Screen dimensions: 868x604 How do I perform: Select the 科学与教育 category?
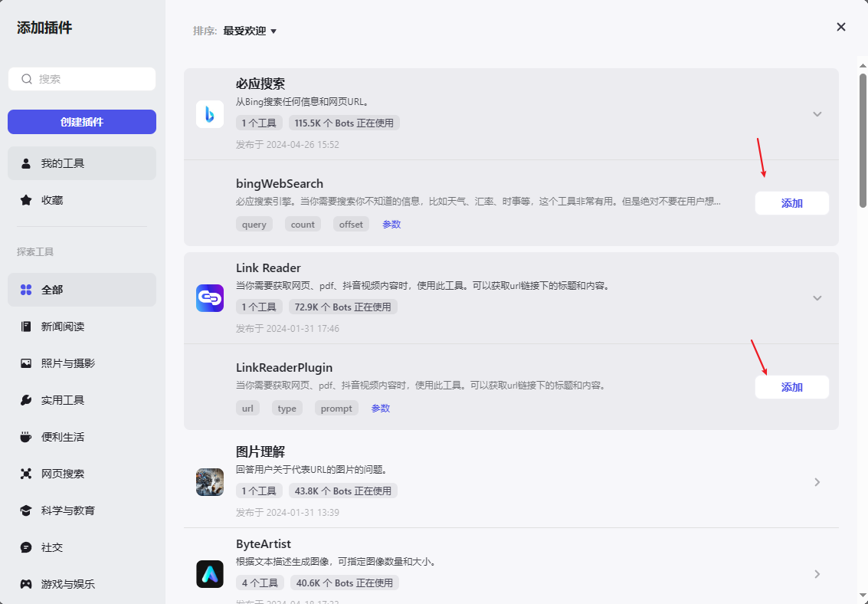[x=82, y=510]
